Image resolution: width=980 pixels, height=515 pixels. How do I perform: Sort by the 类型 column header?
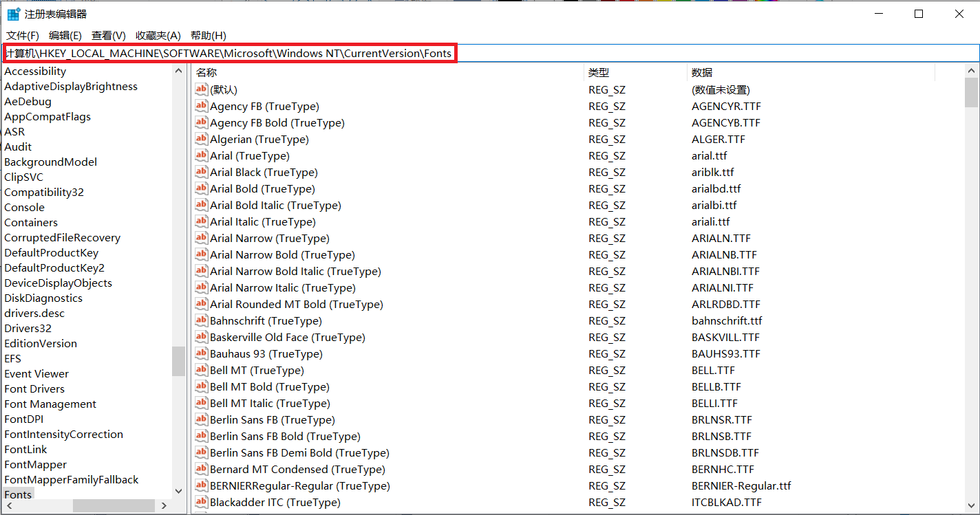point(635,72)
